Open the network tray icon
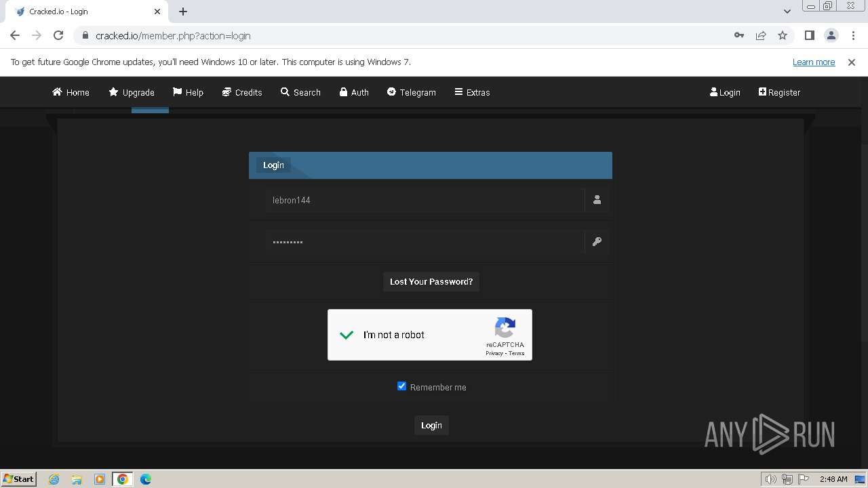The height and width of the screenshot is (488, 868). point(787,479)
